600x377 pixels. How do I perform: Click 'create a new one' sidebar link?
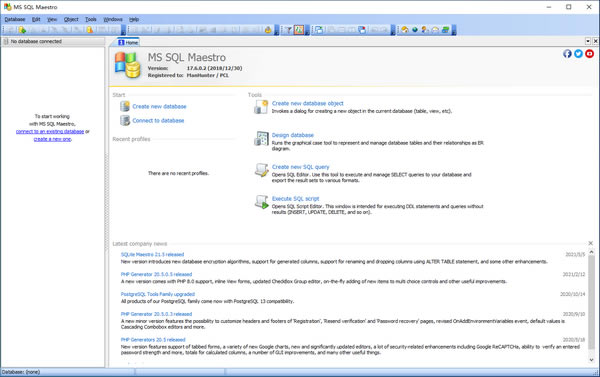52,139
